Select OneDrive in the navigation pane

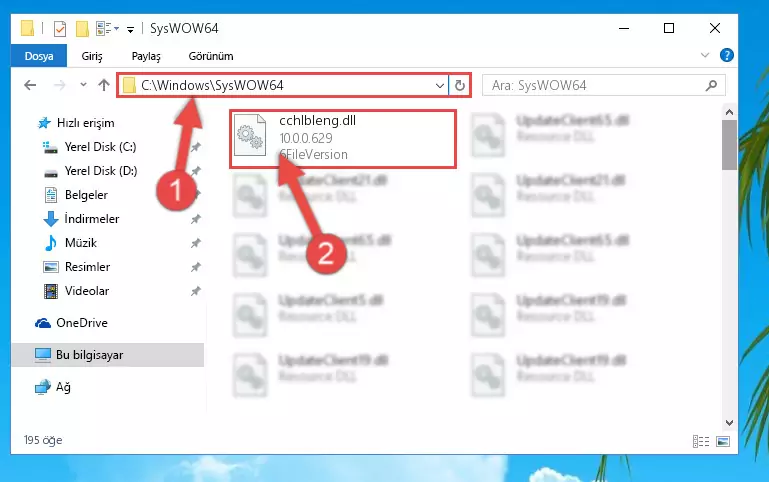tap(81, 323)
